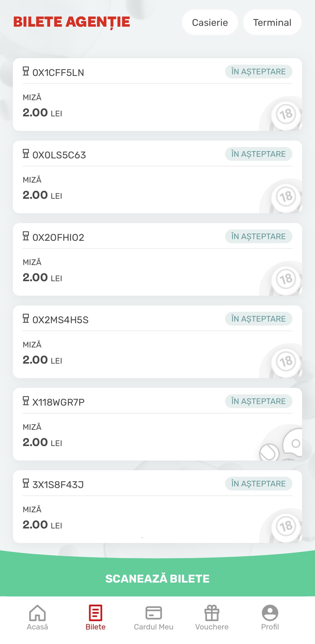Click the 18 lottery ball on ticket 0X0LS5C63
This screenshot has height=644, width=315.
(286, 197)
